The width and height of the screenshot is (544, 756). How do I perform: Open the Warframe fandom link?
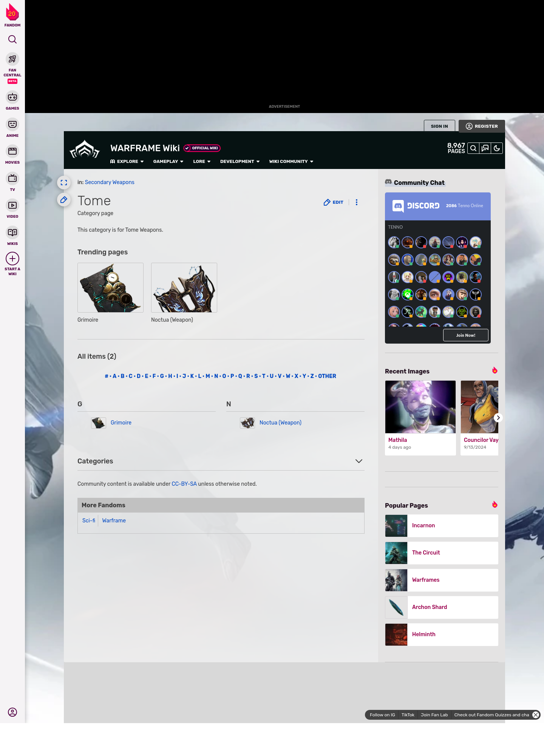pyautogui.click(x=114, y=521)
